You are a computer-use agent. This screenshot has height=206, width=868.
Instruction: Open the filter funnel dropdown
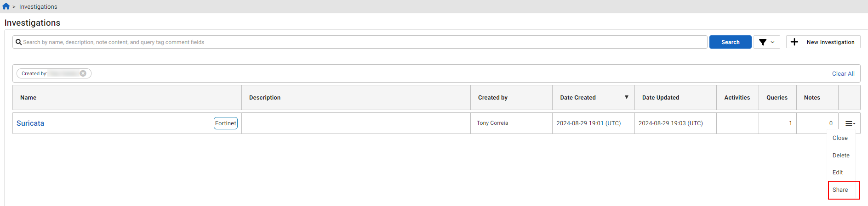766,42
